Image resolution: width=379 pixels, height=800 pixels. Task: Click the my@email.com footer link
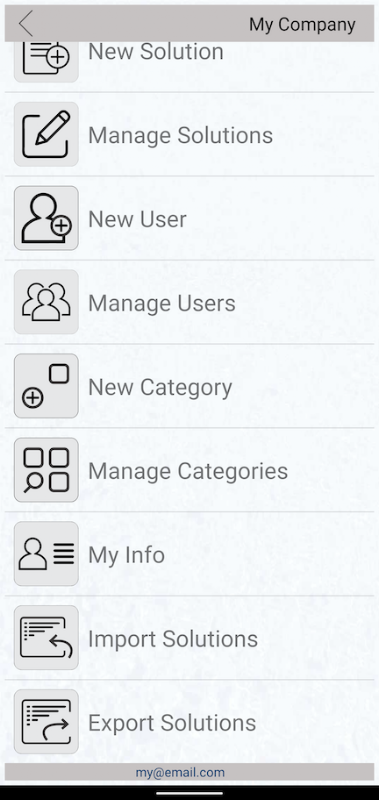(180, 772)
